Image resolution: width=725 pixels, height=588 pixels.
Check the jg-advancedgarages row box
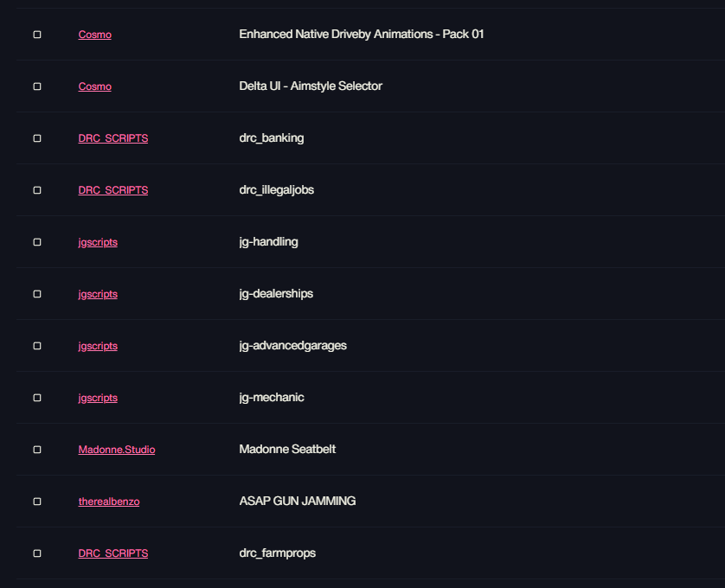click(37, 346)
